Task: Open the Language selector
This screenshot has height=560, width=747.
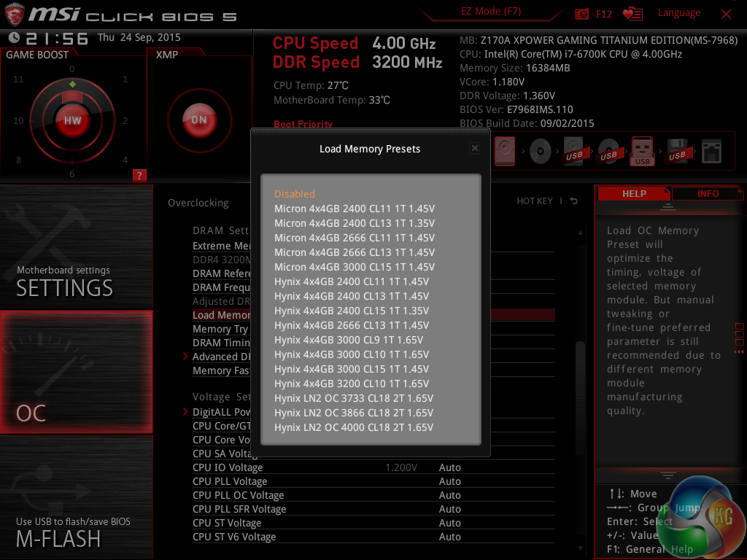Action: pos(679,13)
